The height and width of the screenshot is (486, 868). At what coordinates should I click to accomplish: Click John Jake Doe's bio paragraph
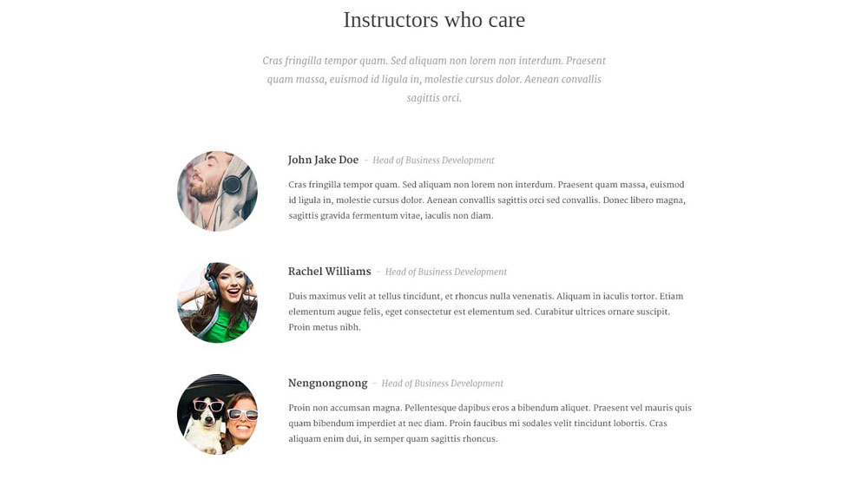[x=487, y=200]
